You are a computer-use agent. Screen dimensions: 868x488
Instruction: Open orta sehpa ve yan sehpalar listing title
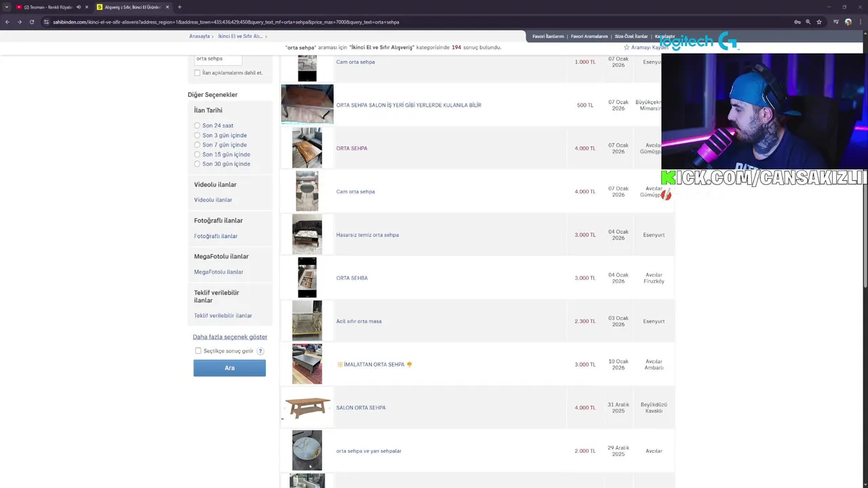click(369, 451)
